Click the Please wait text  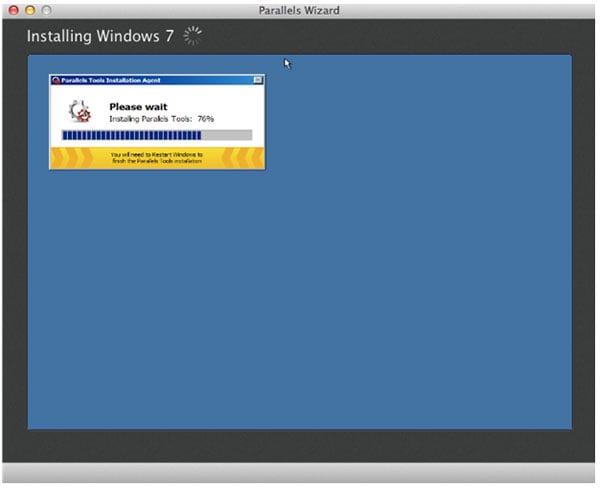tap(139, 107)
